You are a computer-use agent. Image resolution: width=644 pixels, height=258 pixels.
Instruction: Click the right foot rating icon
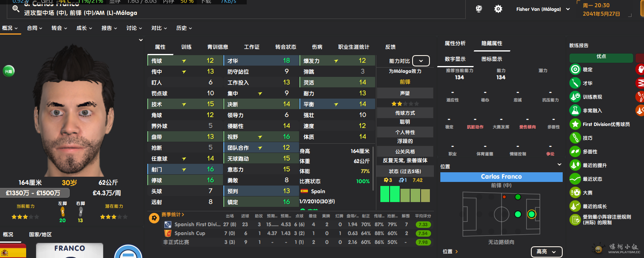[80, 211]
